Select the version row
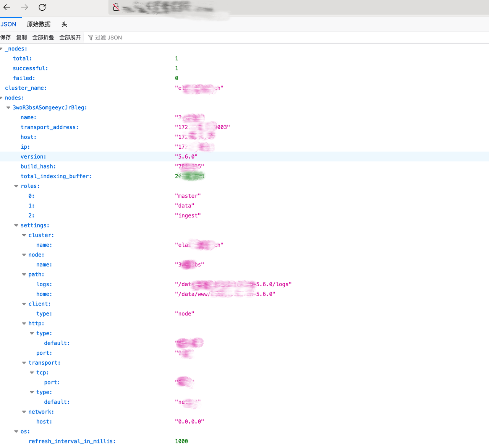Screen dimensions: 489x448 [x=244, y=157]
